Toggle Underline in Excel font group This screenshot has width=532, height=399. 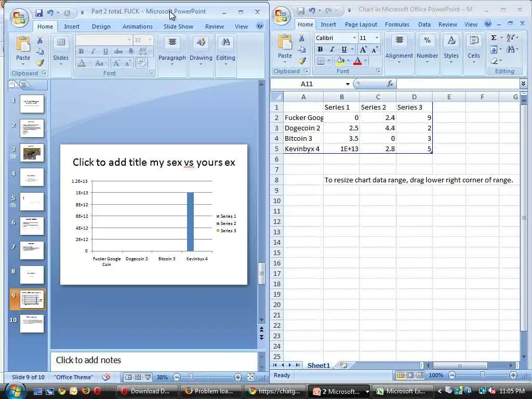(344, 49)
